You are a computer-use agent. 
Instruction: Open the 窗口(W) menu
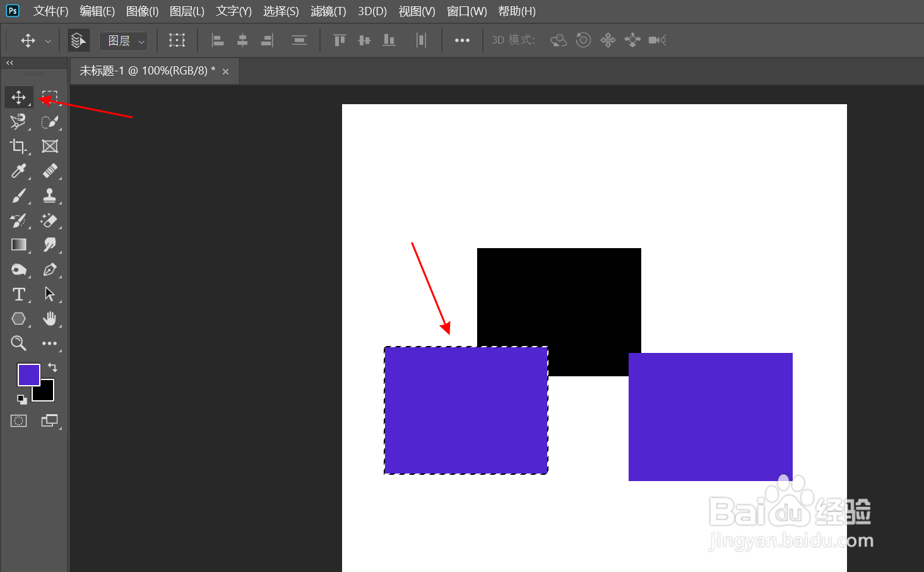(467, 11)
